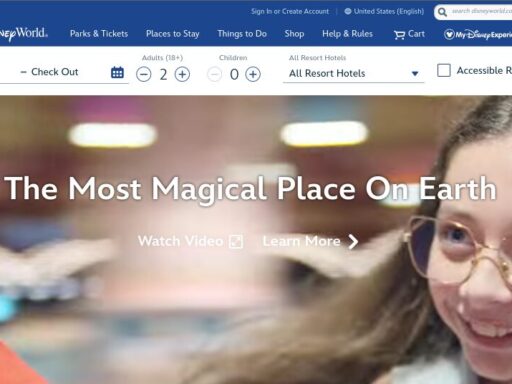Open the Help & Rules menu

coord(347,34)
